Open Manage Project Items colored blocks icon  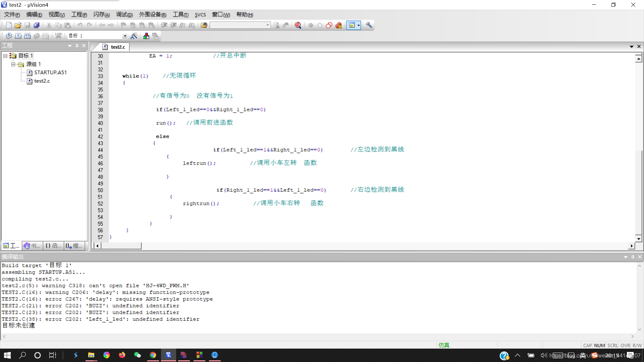tap(146, 36)
